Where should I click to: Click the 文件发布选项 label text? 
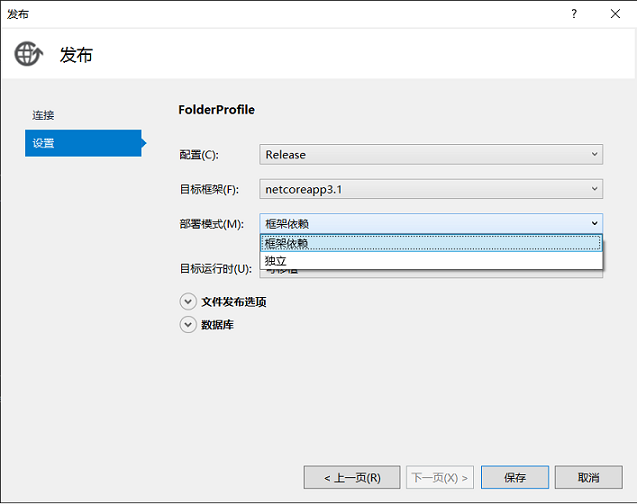pyautogui.click(x=234, y=302)
